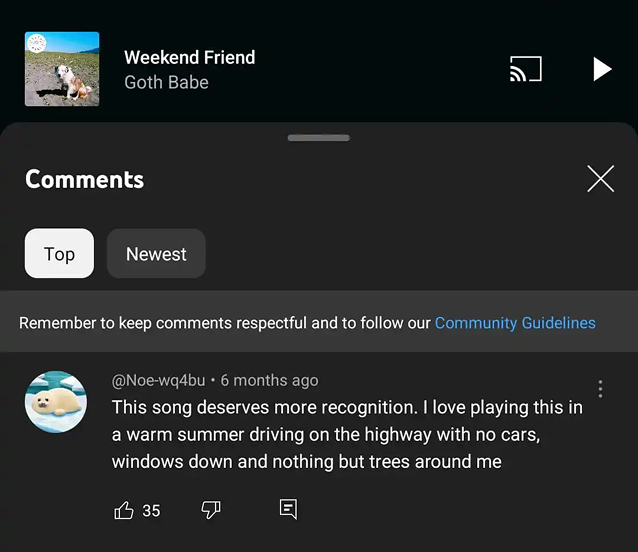
Task: Tap the drag handle above Comments
Action: (318, 138)
